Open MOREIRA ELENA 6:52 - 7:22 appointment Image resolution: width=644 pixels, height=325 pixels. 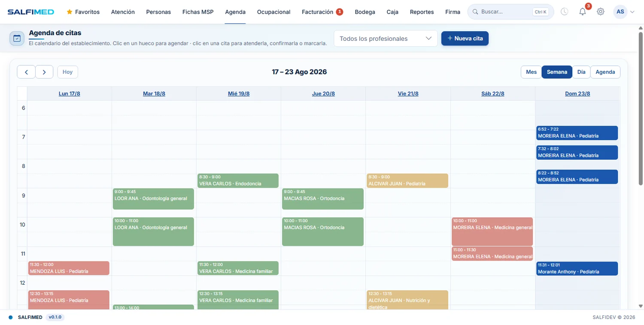click(x=577, y=133)
